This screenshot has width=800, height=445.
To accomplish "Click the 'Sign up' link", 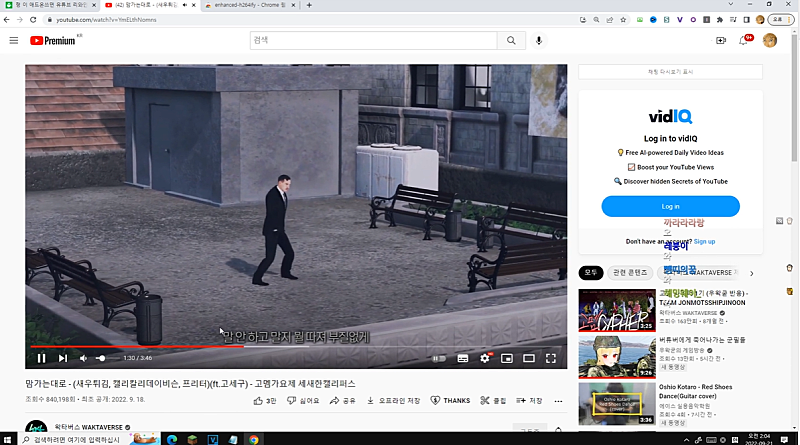I will point(704,241).
